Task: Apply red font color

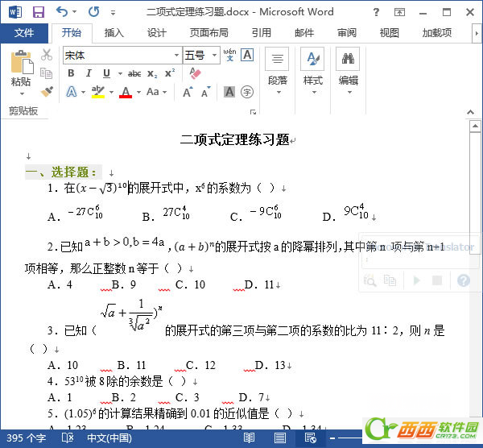Action: coord(126,92)
